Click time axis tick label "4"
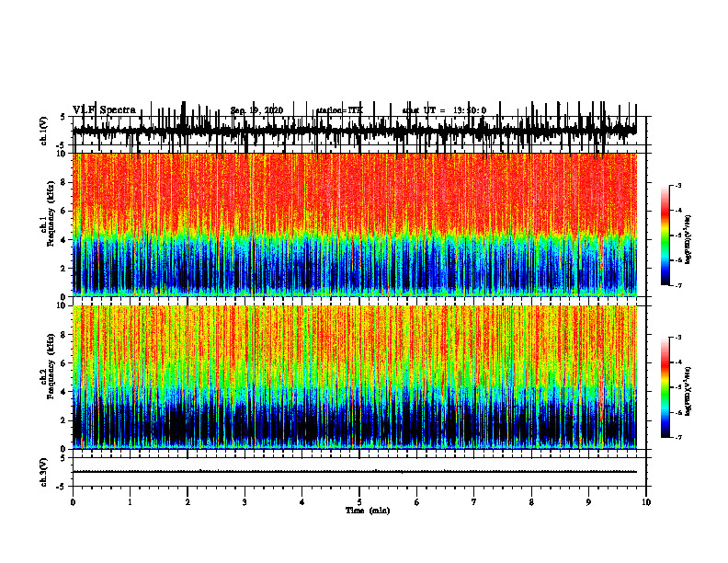 (x=302, y=502)
